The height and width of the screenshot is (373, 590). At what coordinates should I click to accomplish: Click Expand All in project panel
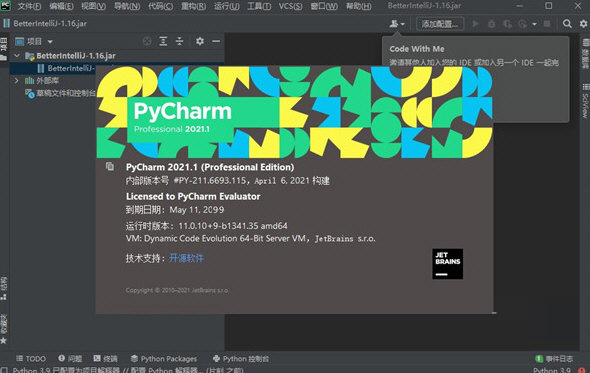click(x=163, y=41)
